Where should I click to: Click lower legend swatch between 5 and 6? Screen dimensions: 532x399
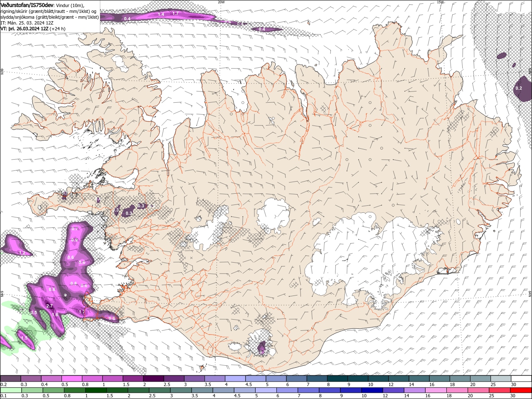265,390
